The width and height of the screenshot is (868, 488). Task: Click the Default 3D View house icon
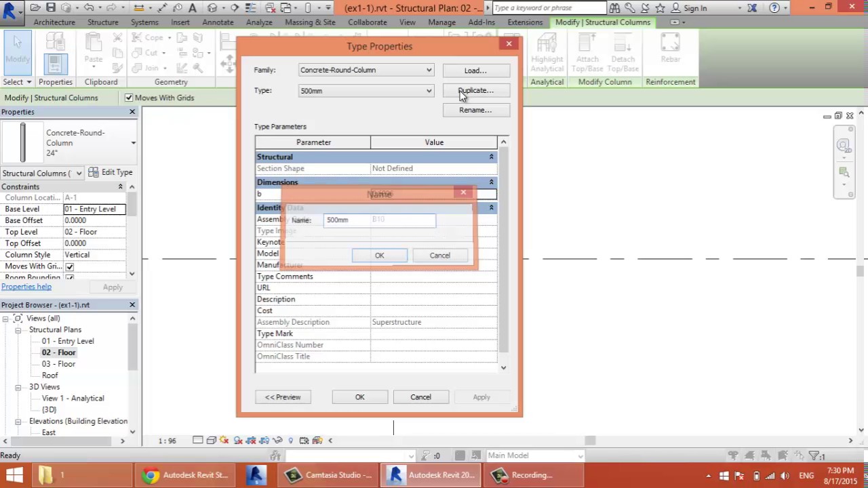pos(212,8)
